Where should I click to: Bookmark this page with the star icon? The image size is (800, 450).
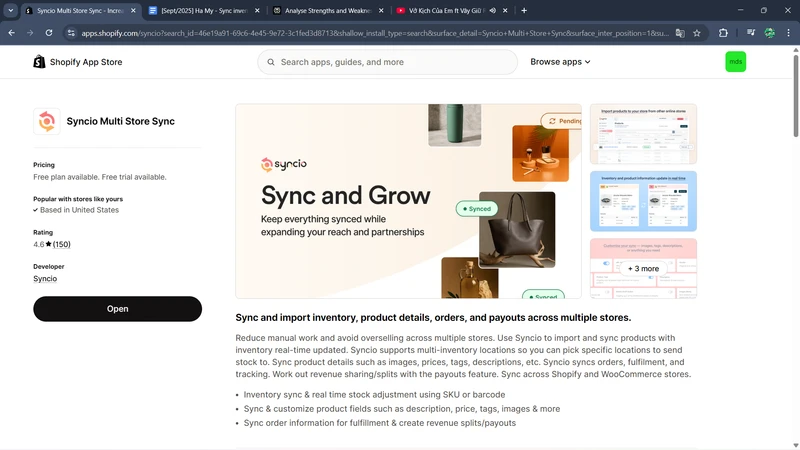[x=697, y=33]
